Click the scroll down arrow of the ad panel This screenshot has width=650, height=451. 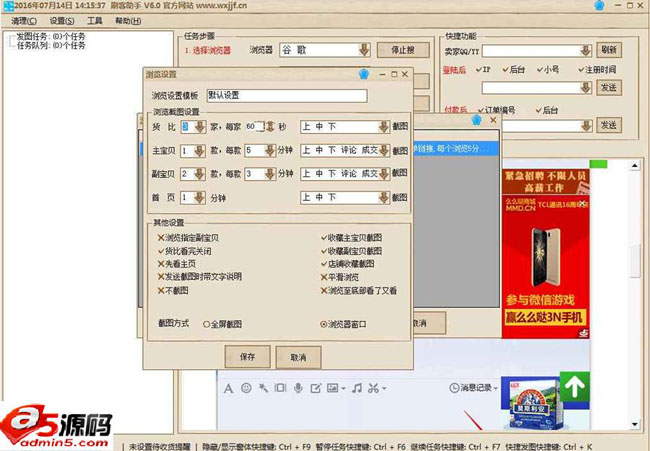(x=635, y=424)
